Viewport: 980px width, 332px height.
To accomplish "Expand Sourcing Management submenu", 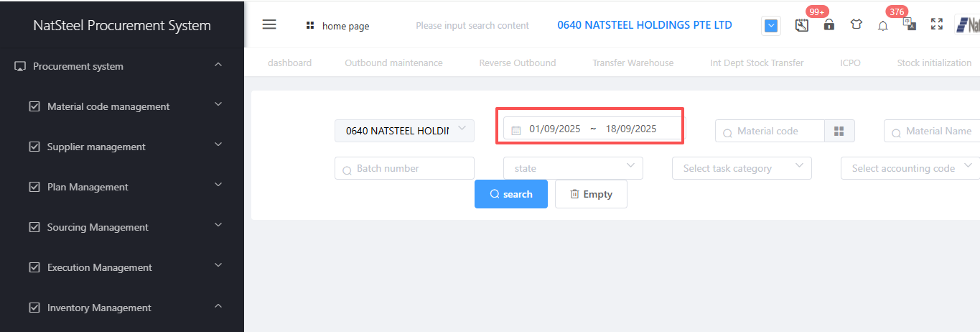I will (218, 225).
